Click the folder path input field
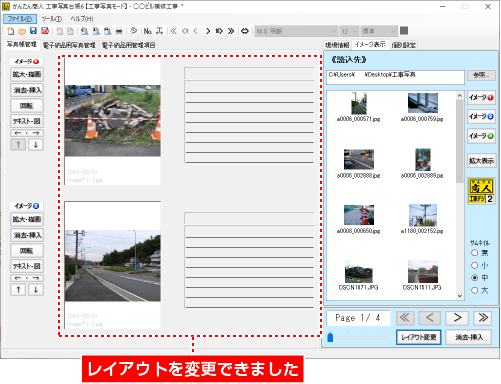This screenshot has width=501, height=384. [395, 77]
